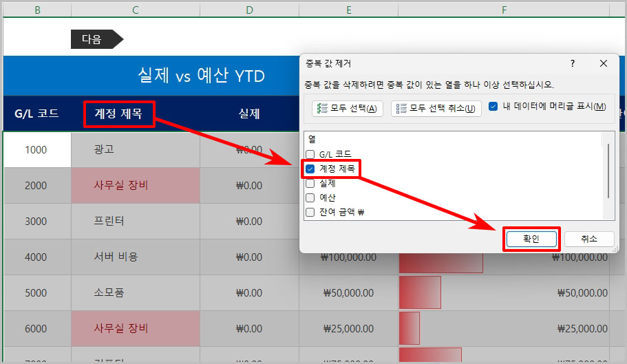Screen dimensions: 627x364
Task: Click the 실제 vs 예산 YTD title
Action: tap(201, 76)
